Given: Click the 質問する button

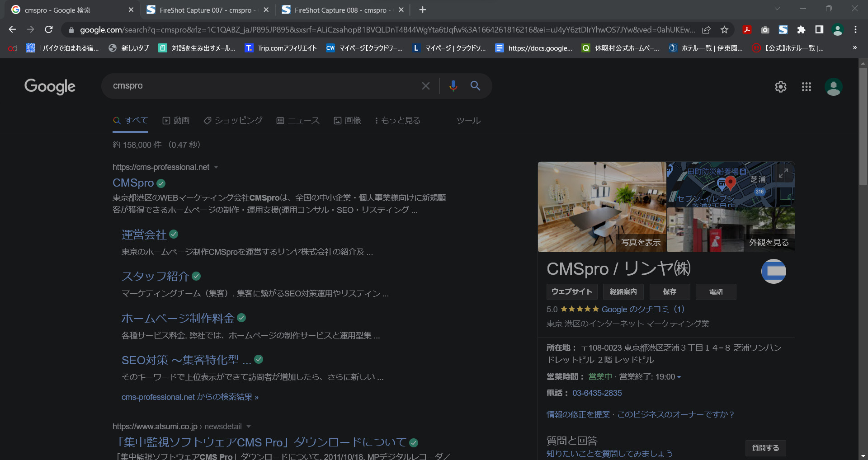Looking at the screenshot, I should (765, 448).
